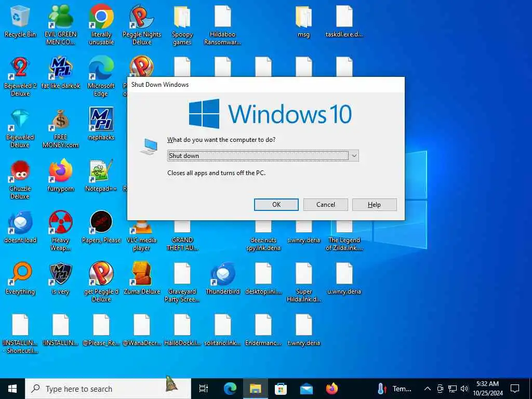This screenshot has height=399, width=532.
Task: Select the Thunderbird desktop shortcut
Action: (x=222, y=278)
